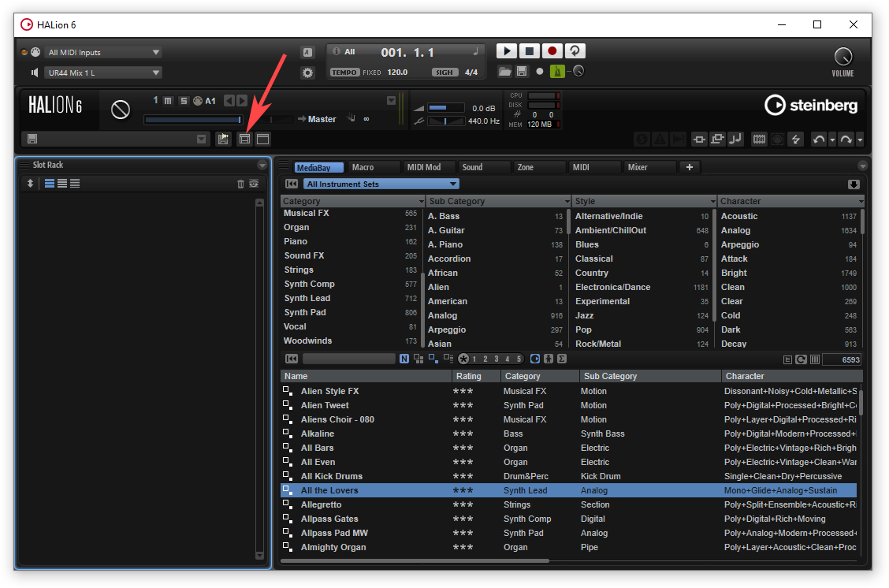The width and height of the screenshot is (889, 588).
Task: Toggle the green metronome button
Action: point(557,72)
